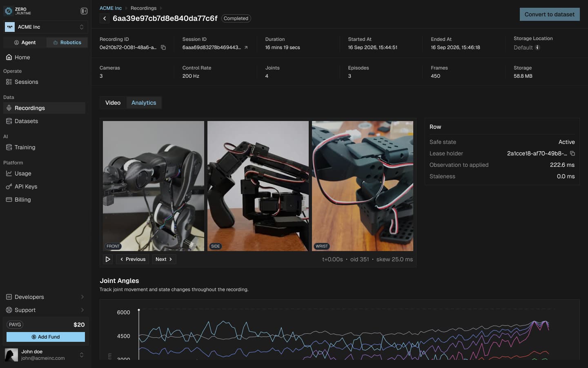Expand the Support menu

point(45,310)
